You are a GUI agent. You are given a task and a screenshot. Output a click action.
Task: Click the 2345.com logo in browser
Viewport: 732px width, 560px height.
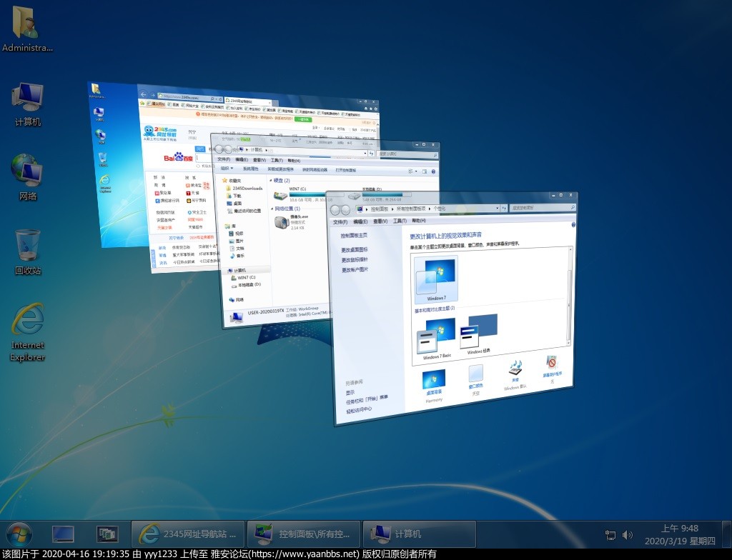click(x=159, y=133)
